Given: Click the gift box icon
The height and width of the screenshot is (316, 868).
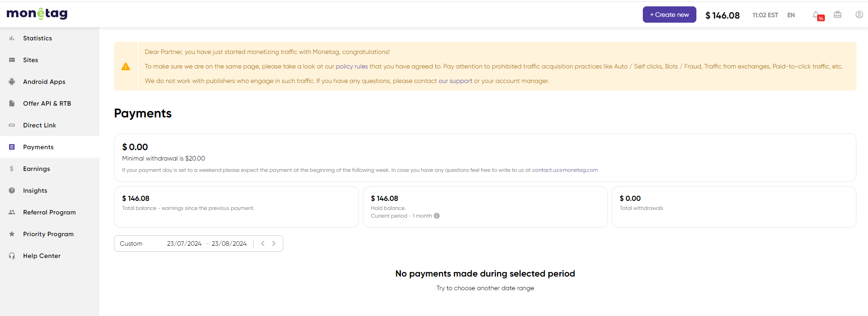Looking at the screenshot, I should click(x=838, y=15).
